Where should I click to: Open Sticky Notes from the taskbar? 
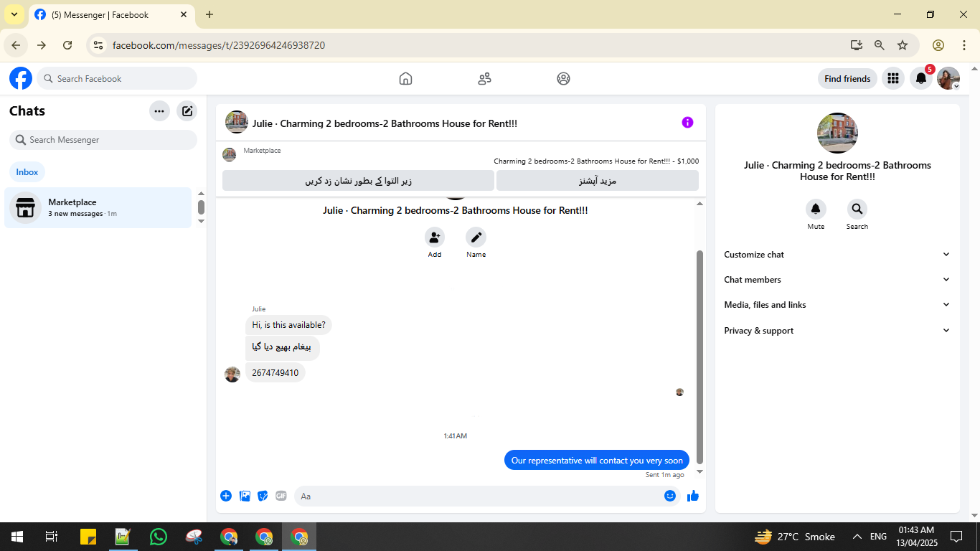pyautogui.click(x=88, y=537)
